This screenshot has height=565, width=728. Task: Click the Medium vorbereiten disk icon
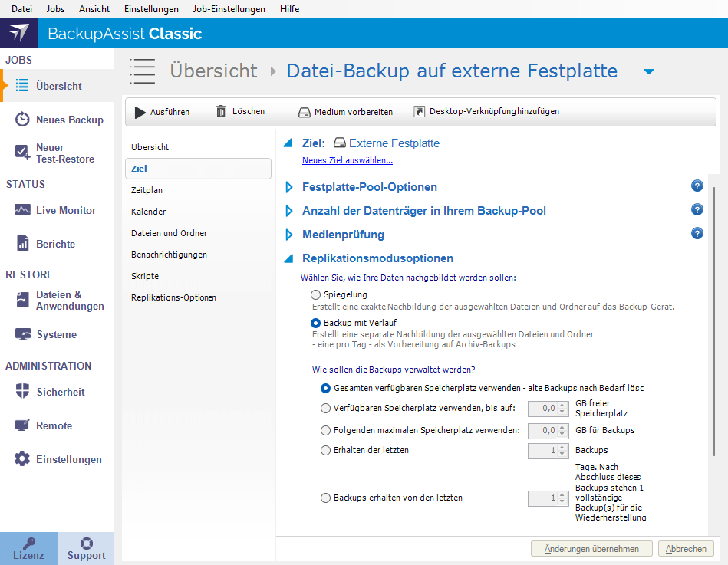(306, 111)
